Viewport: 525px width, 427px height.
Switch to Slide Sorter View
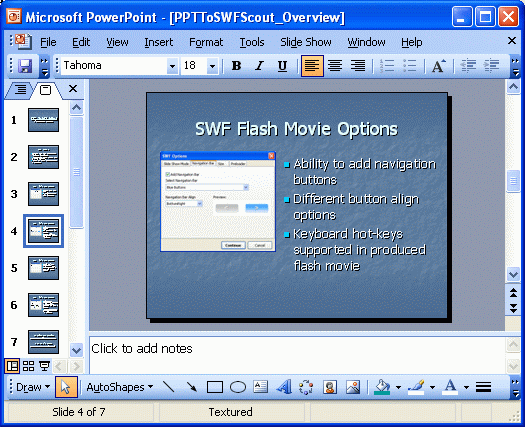[x=28, y=366]
